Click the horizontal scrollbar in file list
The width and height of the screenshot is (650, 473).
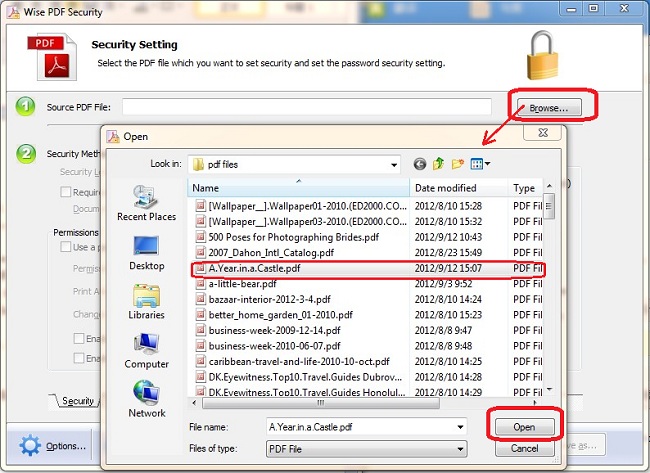(320, 403)
